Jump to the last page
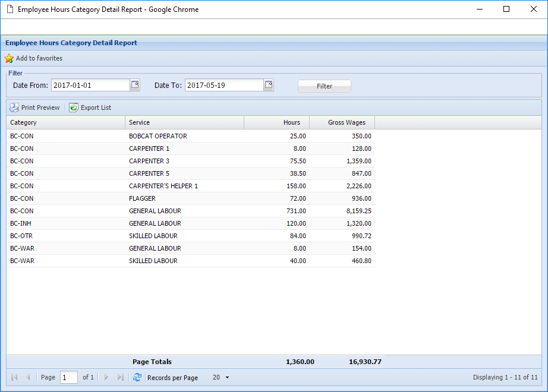This screenshot has width=548, height=392. [x=121, y=377]
